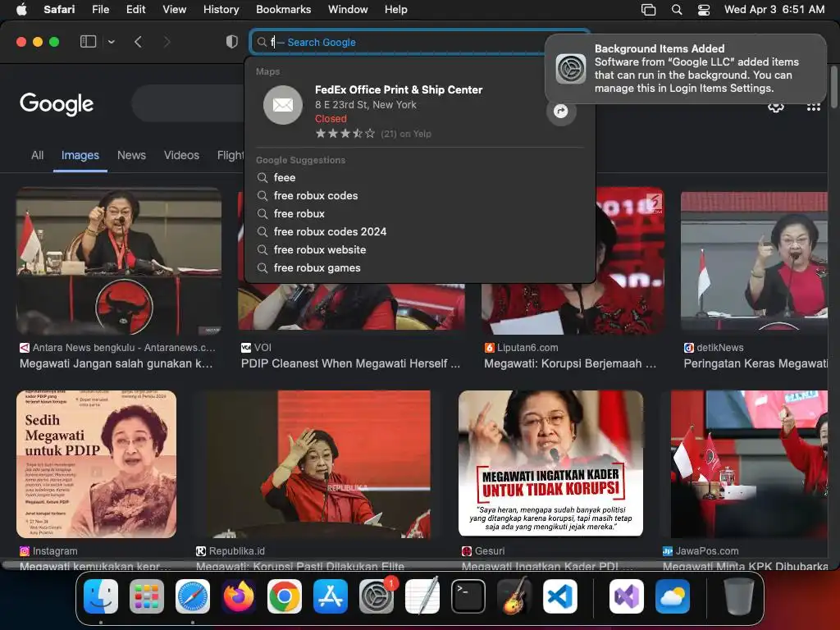The width and height of the screenshot is (840, 630).
Task: Open the 'Sedih Megawati untuk PDIP' Instagram image
Action: [97, 464]
